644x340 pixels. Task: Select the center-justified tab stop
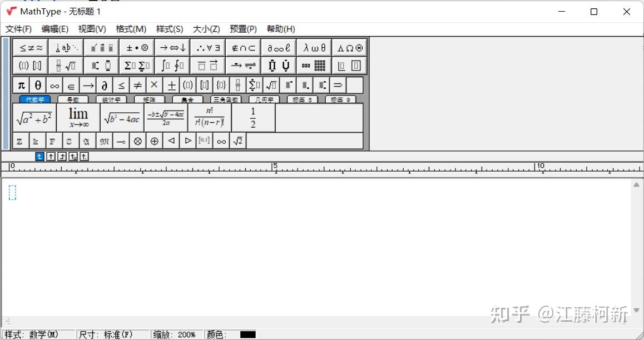point(51,156)
